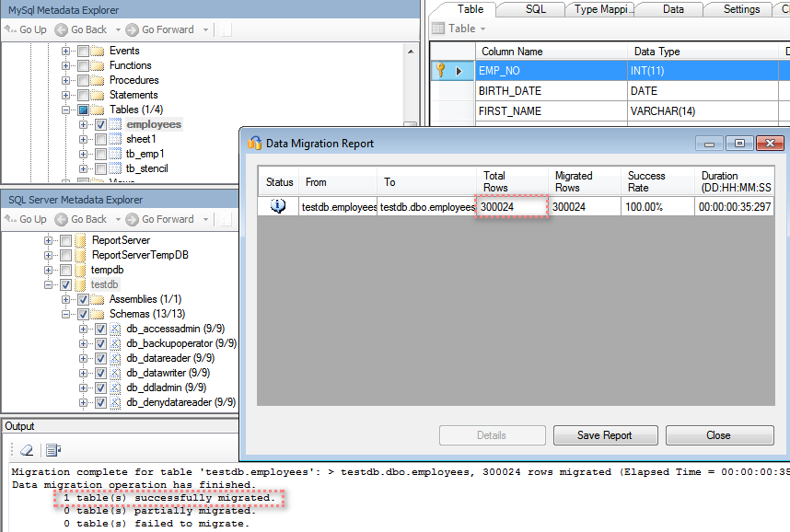Image resolution: width=790 pixels, height=532 pixels.
Task: Select the employees table in MySql tree
Action: point(154,124)
